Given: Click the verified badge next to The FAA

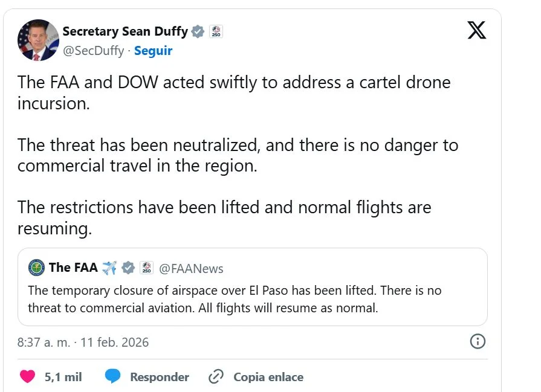Looking at the screenshot, I should pos(128,268).
